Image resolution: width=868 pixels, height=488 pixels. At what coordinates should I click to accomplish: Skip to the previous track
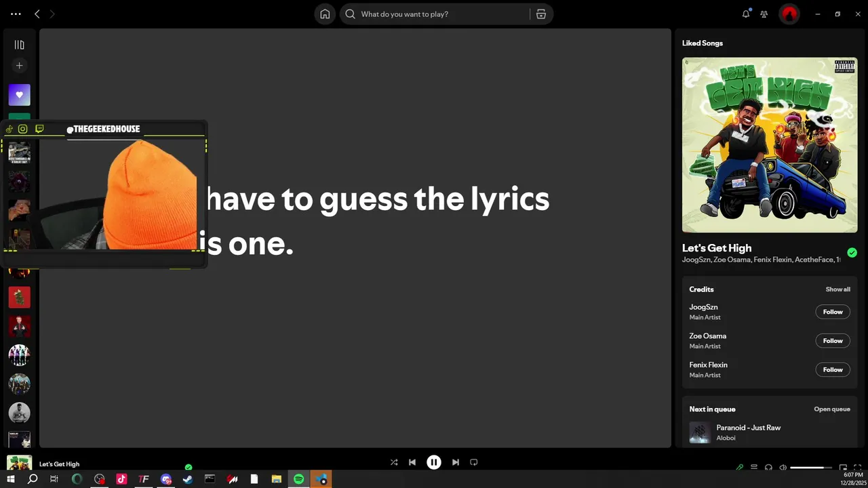tap(412, 462)
